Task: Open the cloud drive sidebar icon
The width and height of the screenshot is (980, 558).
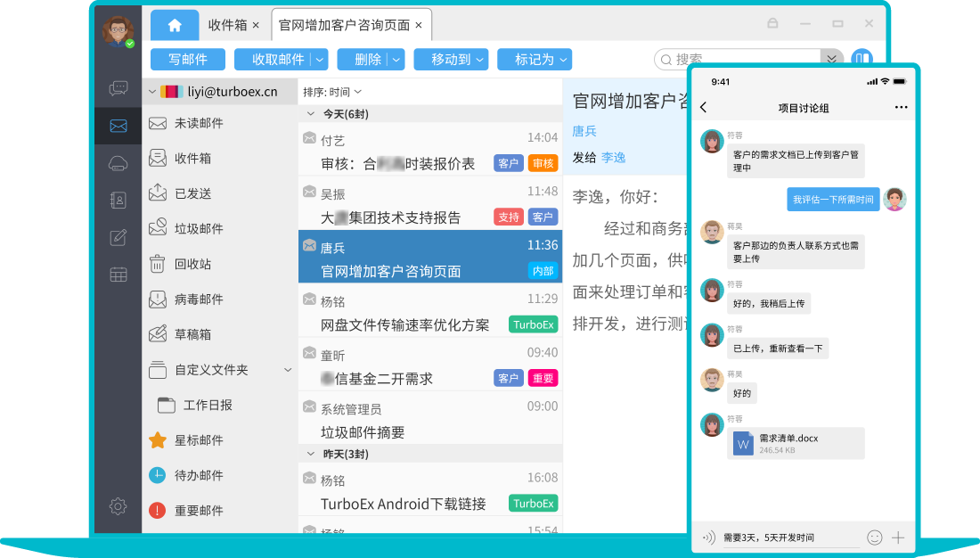Action: click(x=118, y=163)
